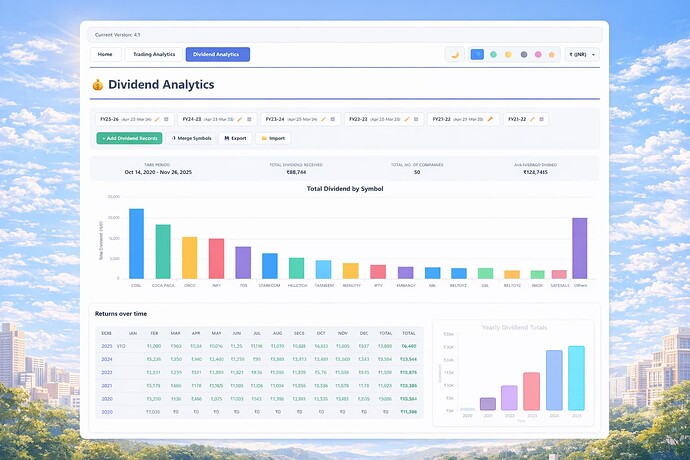Edit the FY24-25 record with its pencil icon

pyautogui.click(x=240, y=119)
